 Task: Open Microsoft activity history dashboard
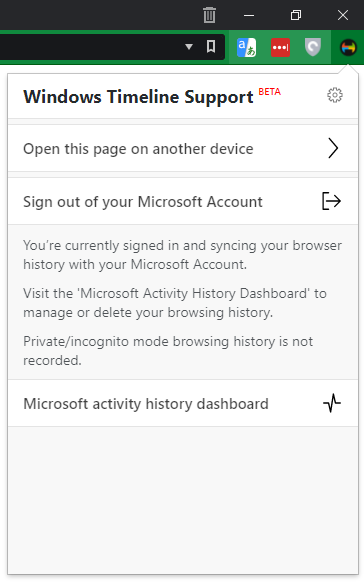tap(183, 403)
